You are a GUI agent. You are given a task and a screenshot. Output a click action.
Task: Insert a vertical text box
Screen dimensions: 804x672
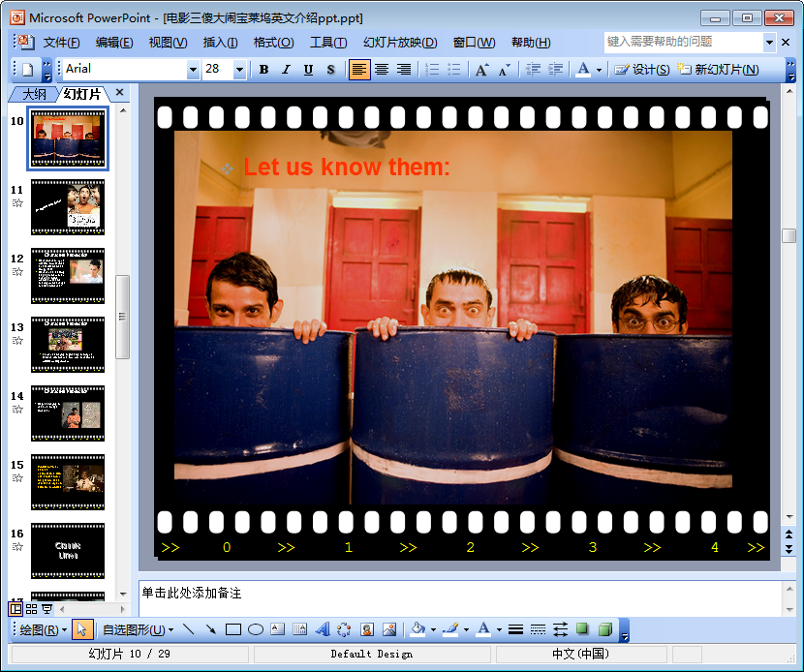click(x=299, y=629)
